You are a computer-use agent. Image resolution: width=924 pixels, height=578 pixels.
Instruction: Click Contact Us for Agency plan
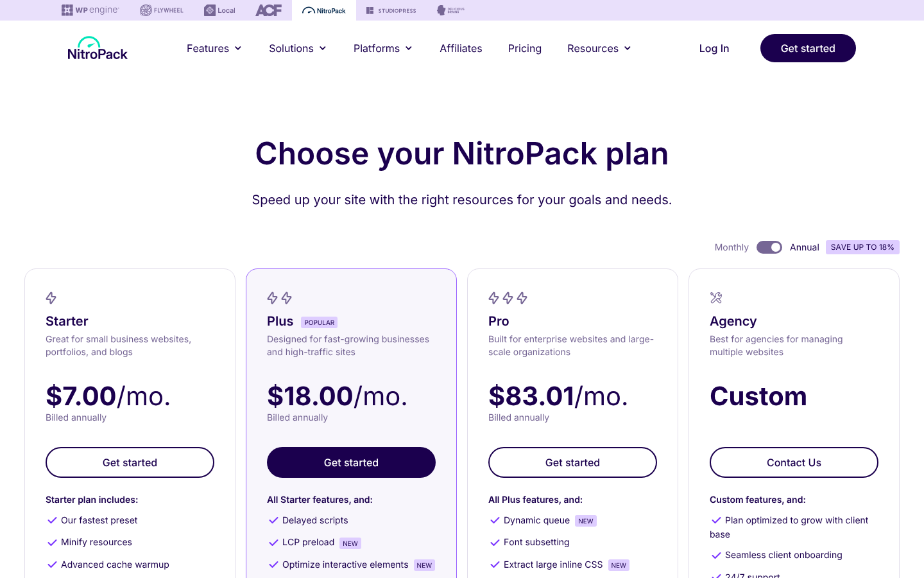point(794,462)
